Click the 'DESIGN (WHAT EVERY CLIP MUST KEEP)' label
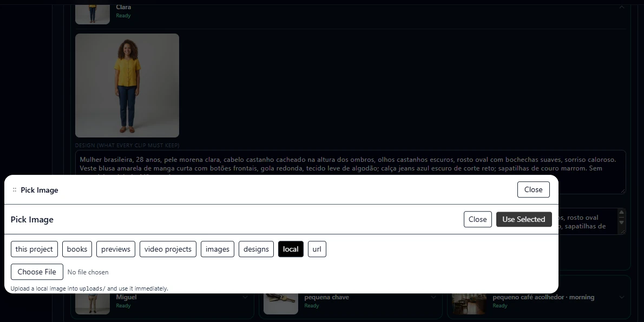 coord(127,146)
